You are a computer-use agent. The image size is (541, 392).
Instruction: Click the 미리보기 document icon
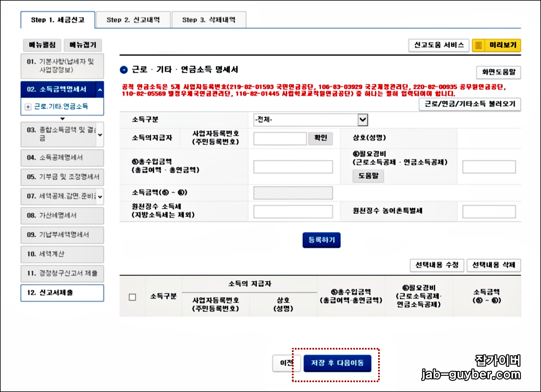click(x=479, y=45)
